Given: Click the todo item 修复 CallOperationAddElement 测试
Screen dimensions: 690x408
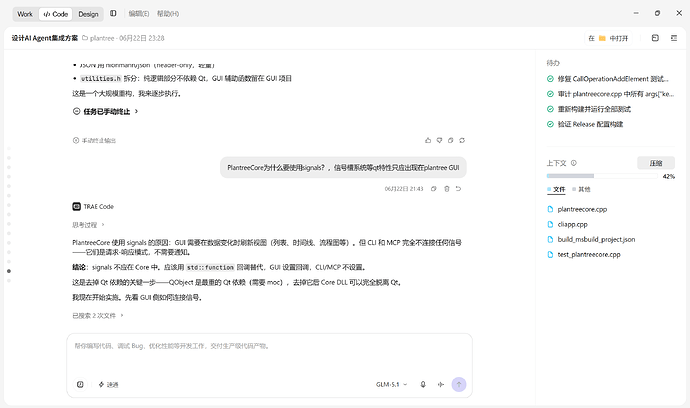Looking at the screenshot, I should pyautogui.click(x=613, y=79).
